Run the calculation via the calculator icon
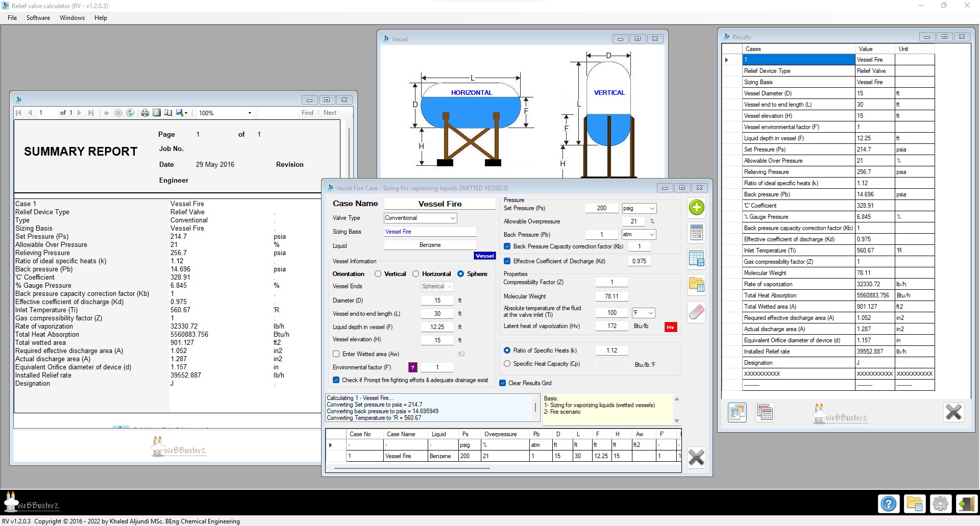The width and height of the screenshot is (980, 526). pyautogui.click(x=696, y=233)
